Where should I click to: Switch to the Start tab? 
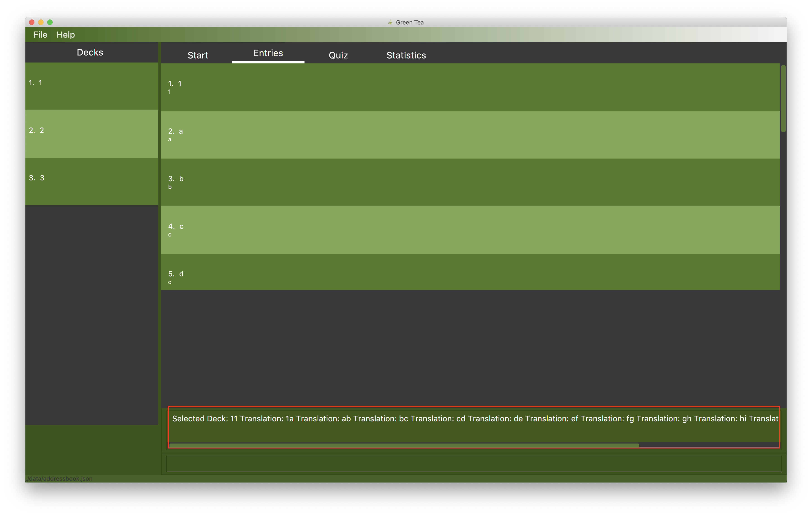point(198,55)
